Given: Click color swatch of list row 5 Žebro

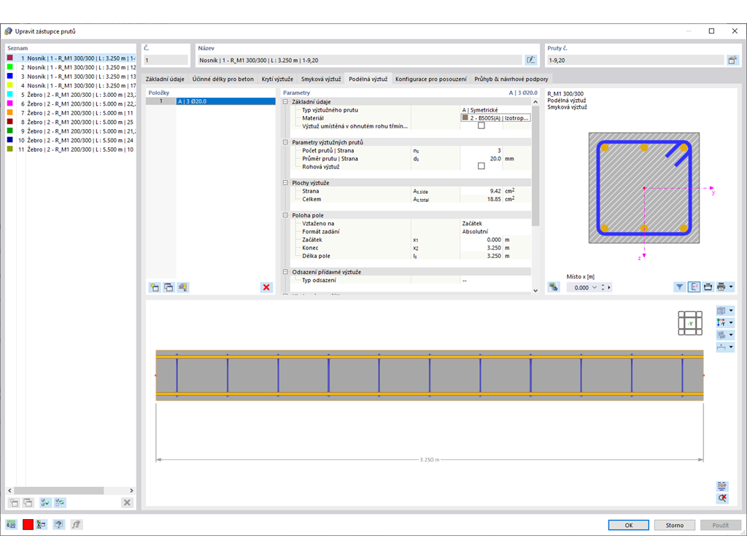Looking at the screenshot, I should [10, 94].
